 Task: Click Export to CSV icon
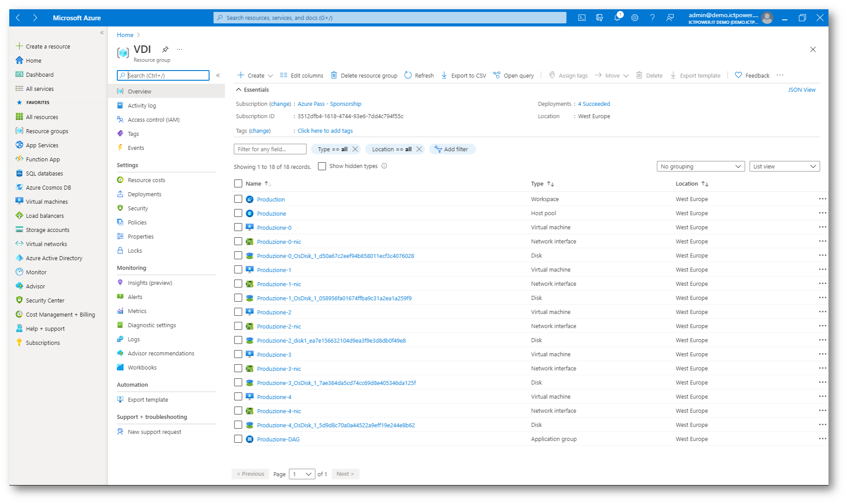click(x=444, y=75)
